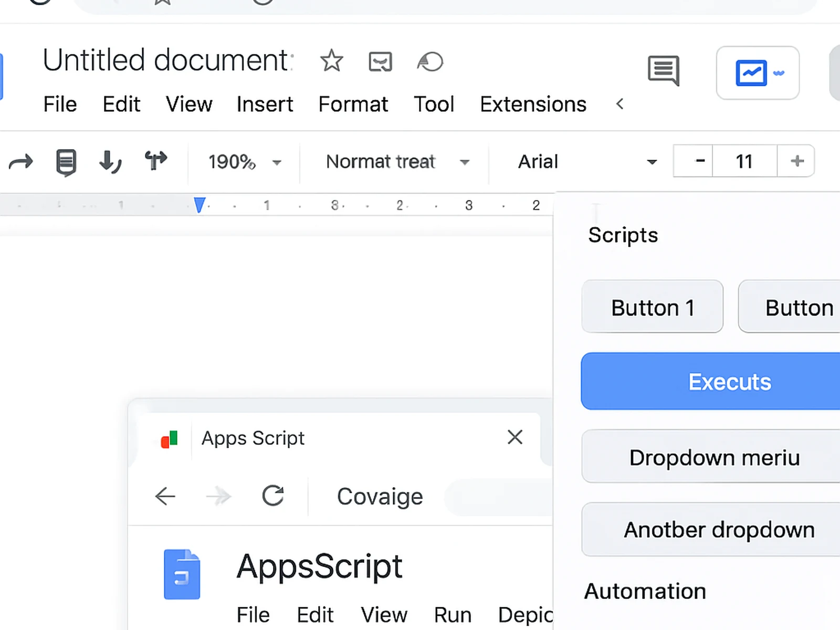Click the back arrow in Apps Script window
Viewport: 840px width, 630px height.
tap(165, 496)
